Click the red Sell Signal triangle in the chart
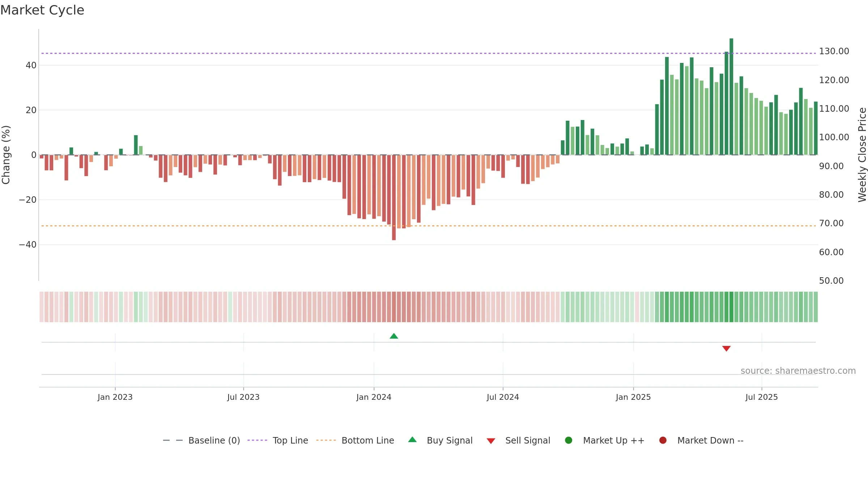 726,348
